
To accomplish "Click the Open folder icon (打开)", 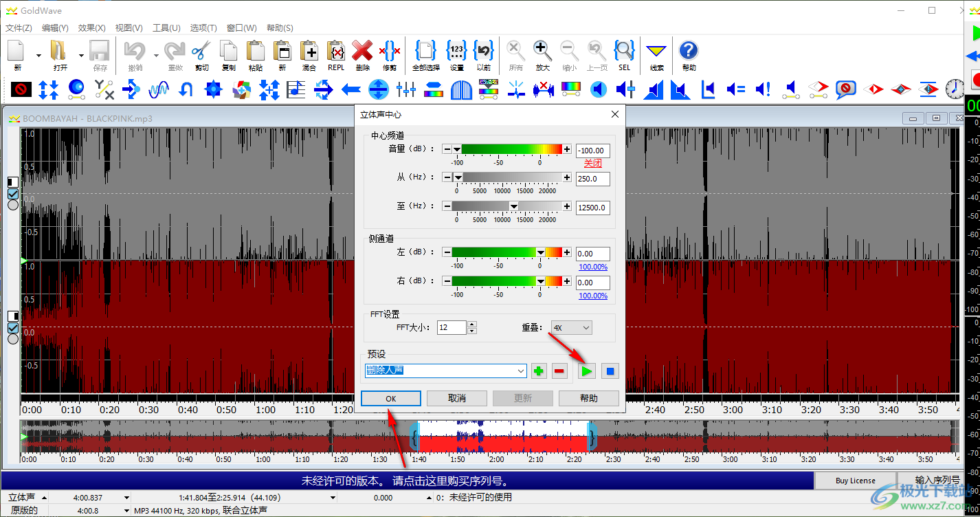I will tap(60, 50).
